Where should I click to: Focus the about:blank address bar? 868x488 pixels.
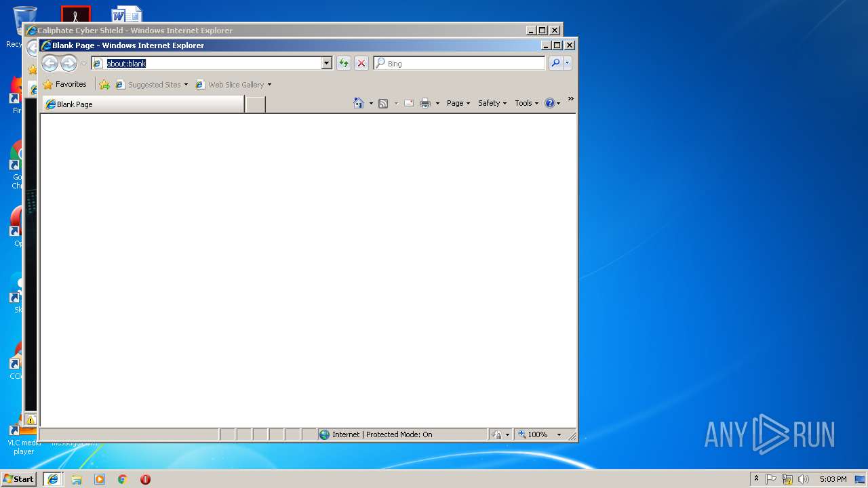pos(206,63)
